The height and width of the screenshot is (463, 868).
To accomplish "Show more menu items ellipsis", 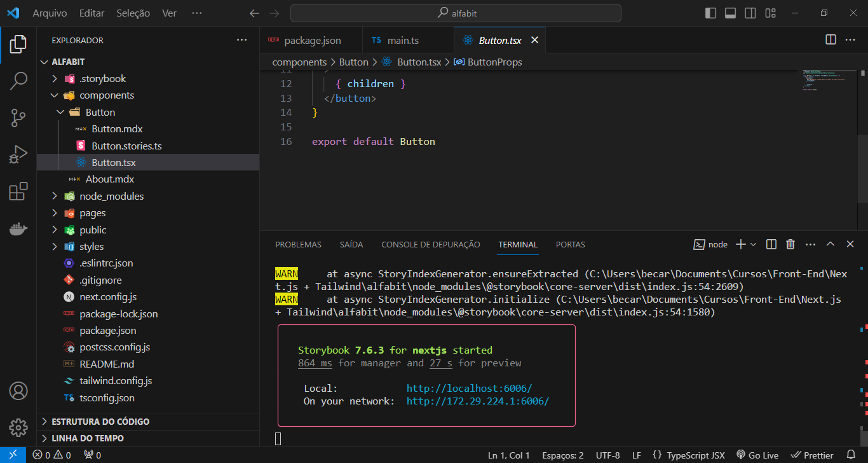I will point(196,13).
